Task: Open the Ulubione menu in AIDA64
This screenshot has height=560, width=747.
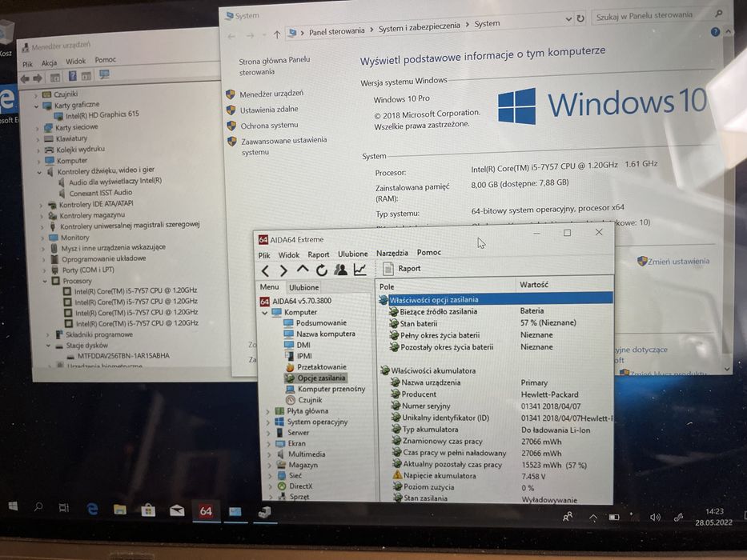Action: (x=352, y=254)
